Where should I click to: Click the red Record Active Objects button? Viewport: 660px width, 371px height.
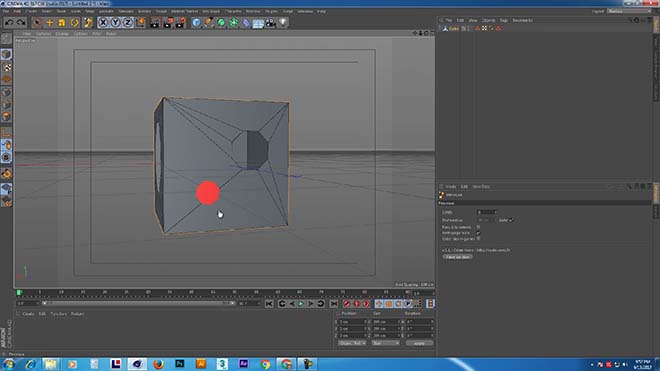click(346, 304)
